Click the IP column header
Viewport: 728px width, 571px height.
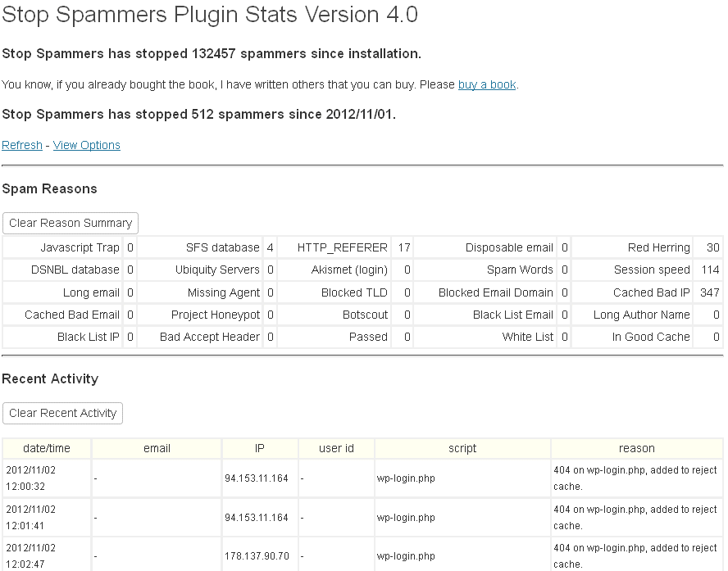click(260, 448)
